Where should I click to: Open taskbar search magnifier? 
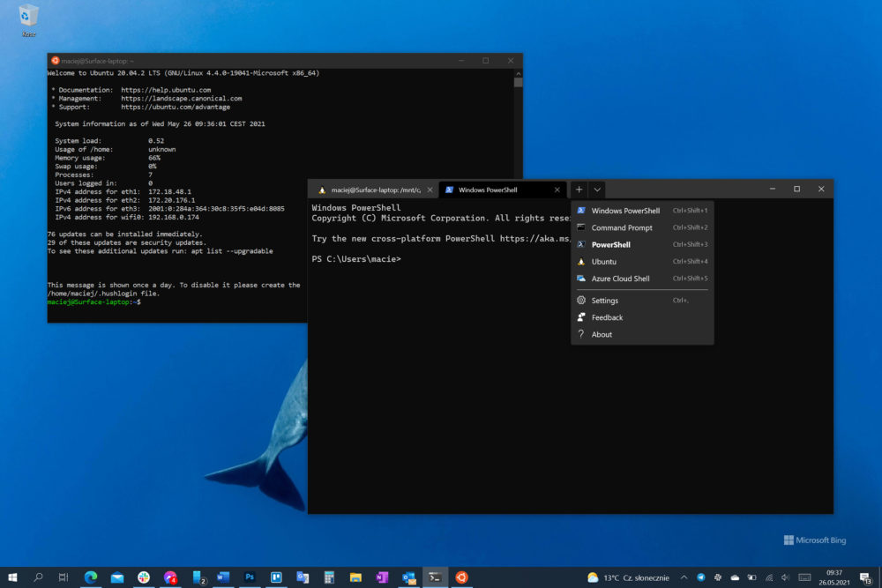(x=38, y=577)
